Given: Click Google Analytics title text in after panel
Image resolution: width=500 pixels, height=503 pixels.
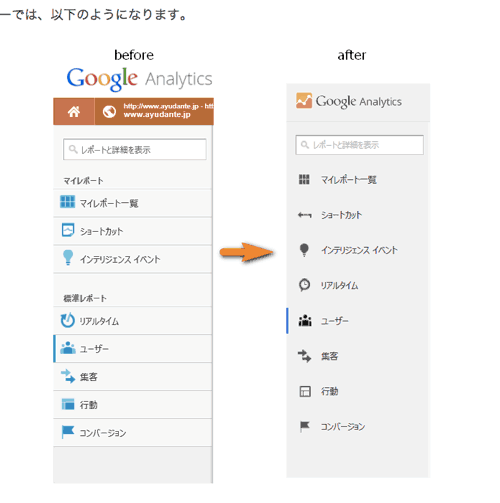Looking at the screenshot, I should [x=359, y=101].
